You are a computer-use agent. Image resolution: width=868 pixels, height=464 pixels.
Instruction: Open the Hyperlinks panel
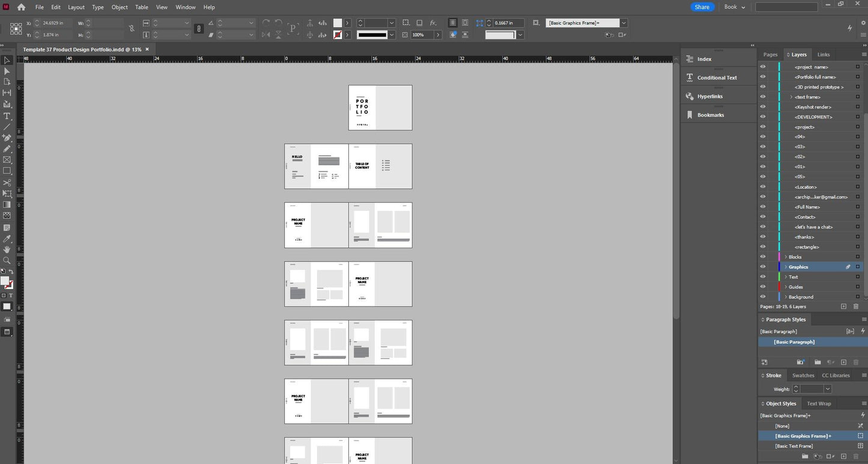click(709, 96)
